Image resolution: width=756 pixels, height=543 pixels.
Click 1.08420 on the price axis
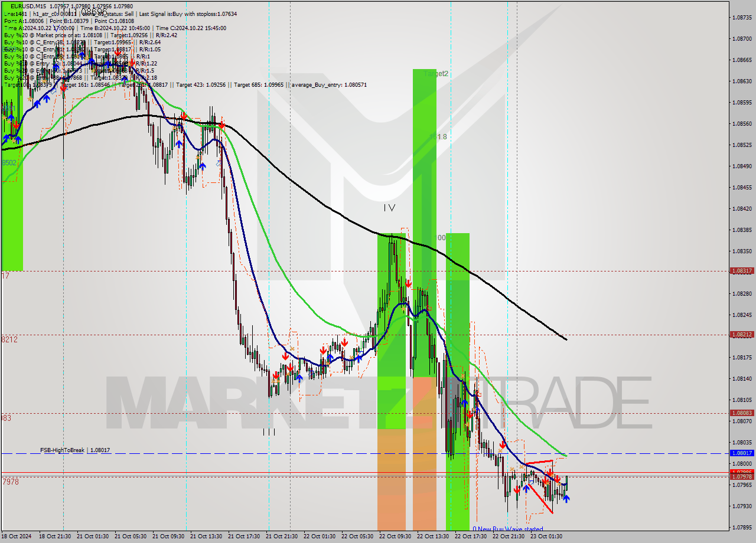pyautogui.click(x=742, y=209)
